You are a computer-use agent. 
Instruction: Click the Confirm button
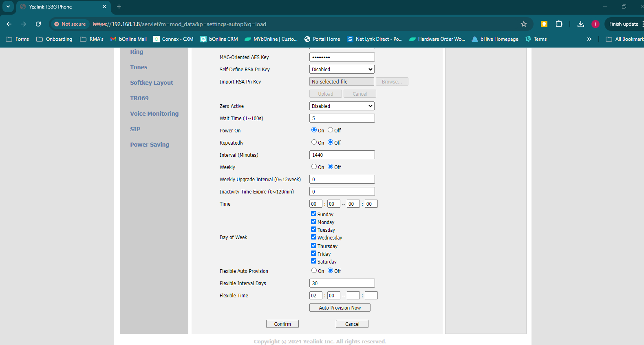tap(282, 324)
